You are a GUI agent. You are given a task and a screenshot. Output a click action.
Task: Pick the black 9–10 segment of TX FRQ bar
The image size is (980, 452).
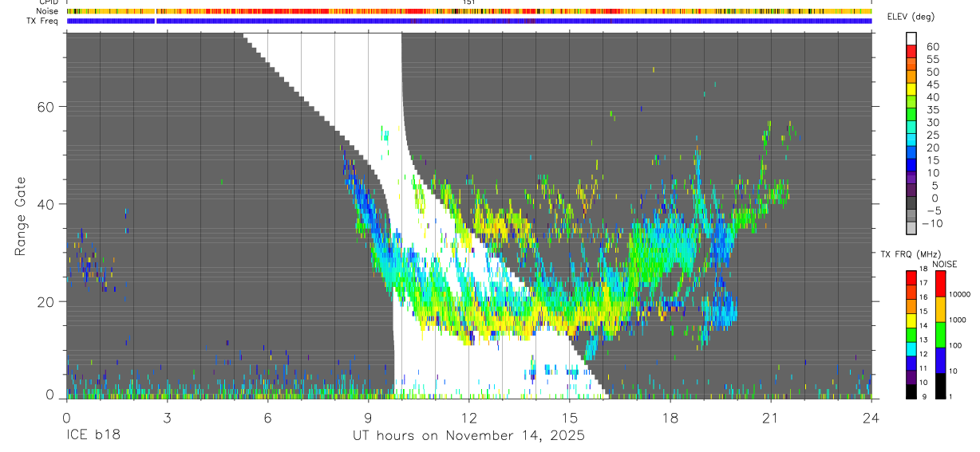pos(911,390)
